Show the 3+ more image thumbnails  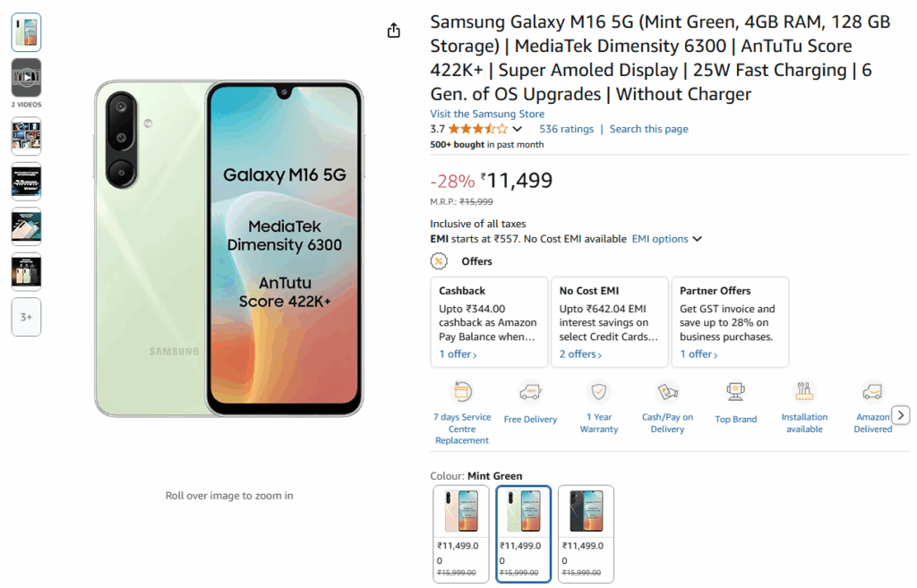[x=26, y=317]
